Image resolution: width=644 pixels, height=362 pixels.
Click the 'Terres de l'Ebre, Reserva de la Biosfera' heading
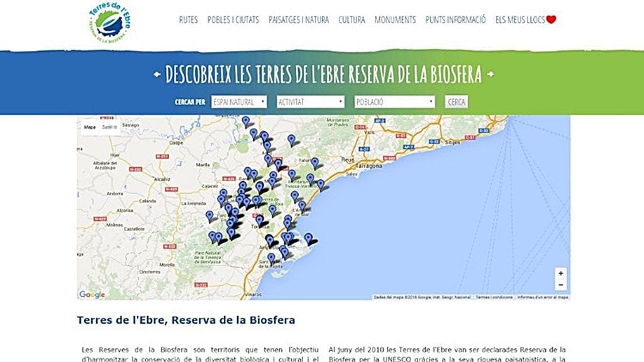pos(186,320)
